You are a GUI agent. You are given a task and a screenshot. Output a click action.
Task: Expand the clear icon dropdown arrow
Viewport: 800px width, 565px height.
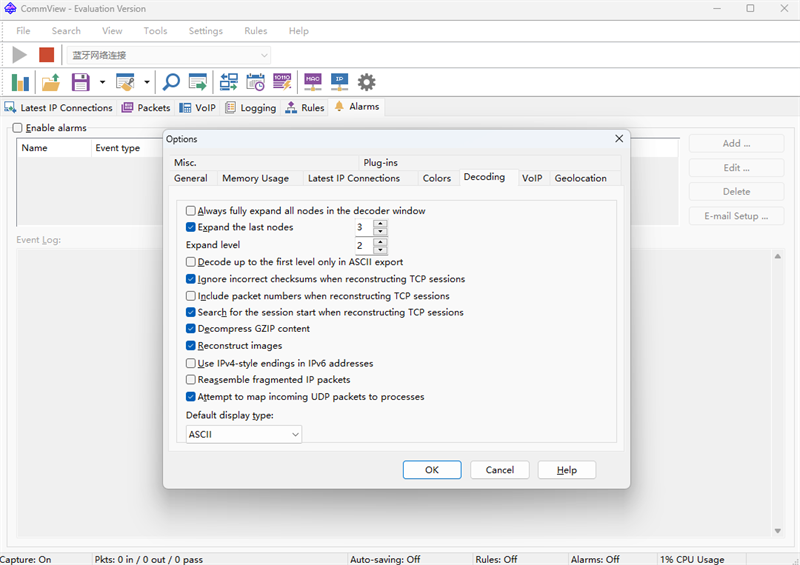146,82
